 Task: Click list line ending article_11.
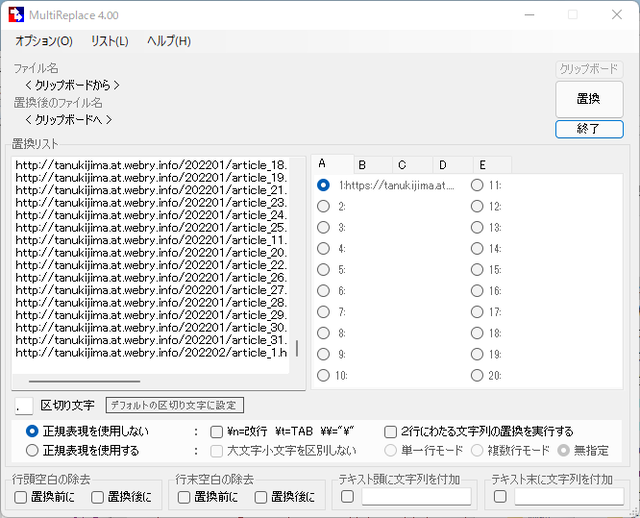[151, 240]
